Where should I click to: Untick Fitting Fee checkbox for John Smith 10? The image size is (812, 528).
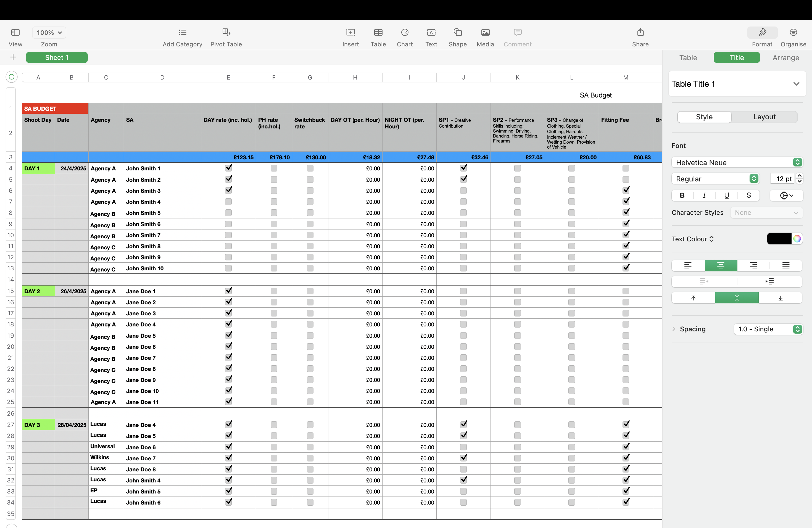tap(626, 268)
